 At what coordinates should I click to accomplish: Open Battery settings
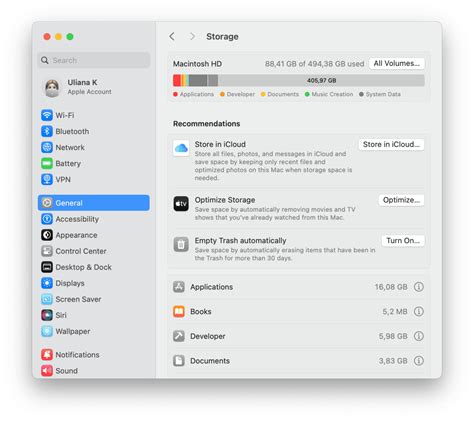pos(93,163)
